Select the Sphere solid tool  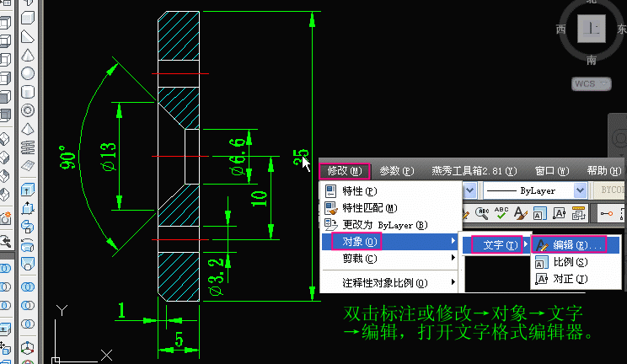pyautogui.click(x=28, y=73)
